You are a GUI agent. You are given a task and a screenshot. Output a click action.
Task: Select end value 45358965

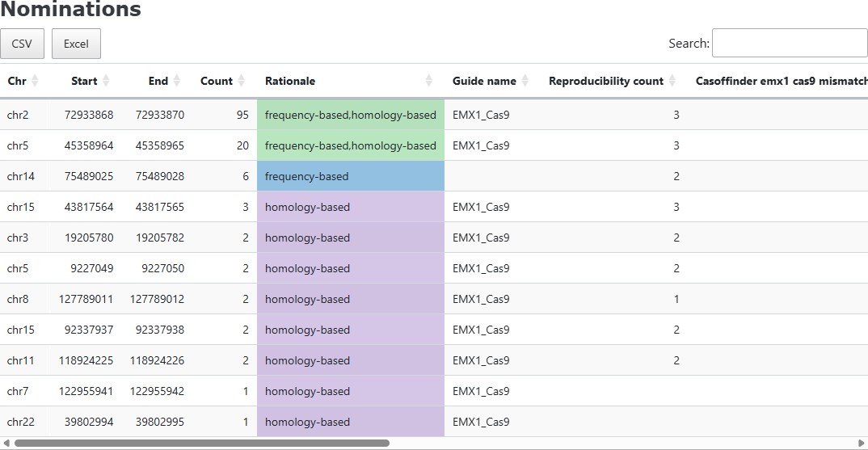160,145
